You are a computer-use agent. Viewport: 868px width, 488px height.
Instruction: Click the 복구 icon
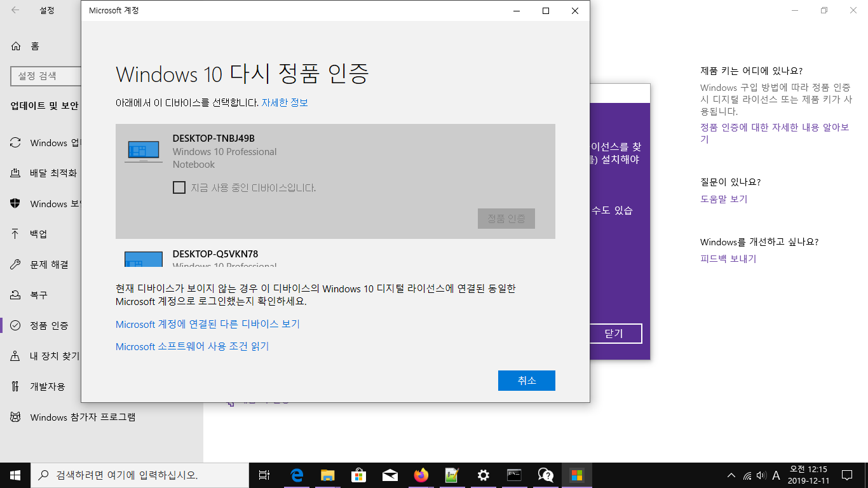[15, 295]
